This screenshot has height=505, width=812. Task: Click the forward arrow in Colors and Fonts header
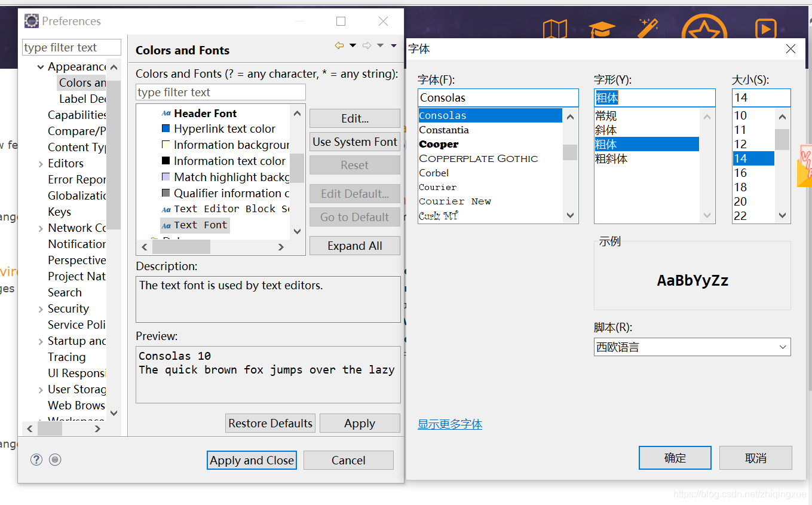click(367, 45)
